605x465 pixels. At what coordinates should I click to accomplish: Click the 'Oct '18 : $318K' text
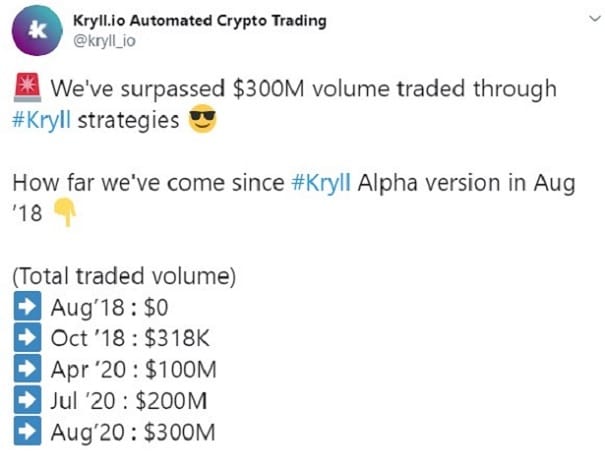click(x=130, y=338)
